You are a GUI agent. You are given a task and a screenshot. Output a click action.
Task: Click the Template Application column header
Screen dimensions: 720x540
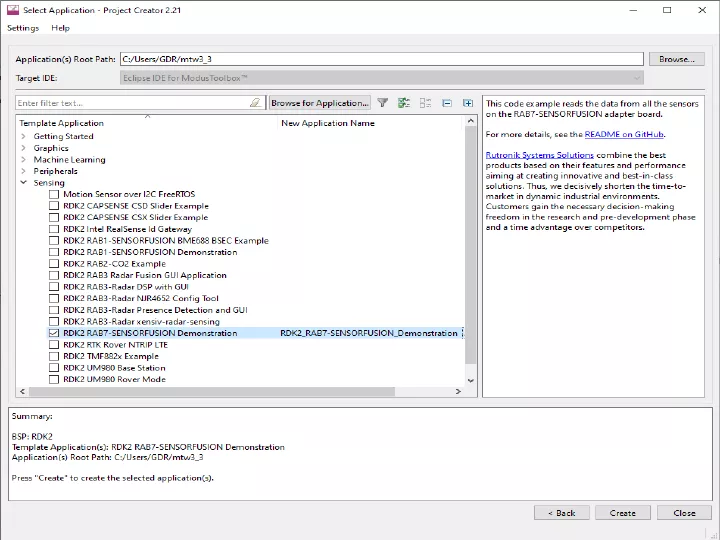[x=147, y=123]
